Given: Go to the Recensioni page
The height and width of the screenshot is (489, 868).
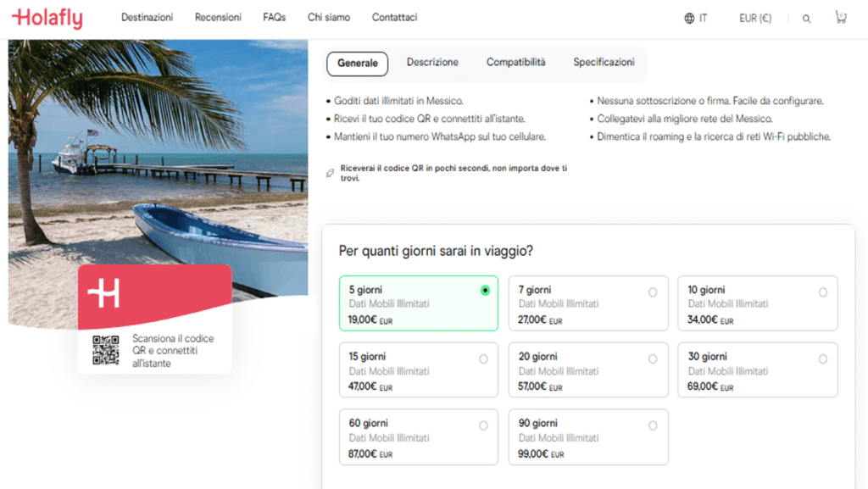Looking at the screenshot, I should (x=218, y=17).
